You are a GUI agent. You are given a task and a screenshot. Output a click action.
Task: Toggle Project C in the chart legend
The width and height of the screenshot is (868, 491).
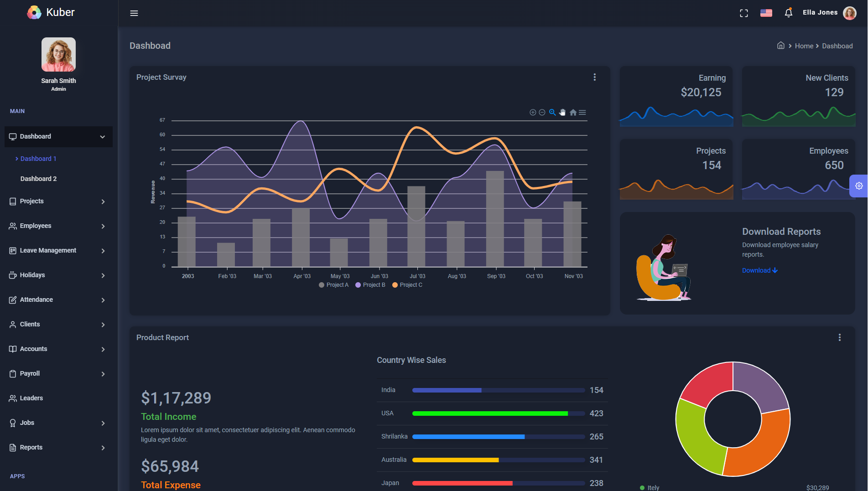(407, 284)
